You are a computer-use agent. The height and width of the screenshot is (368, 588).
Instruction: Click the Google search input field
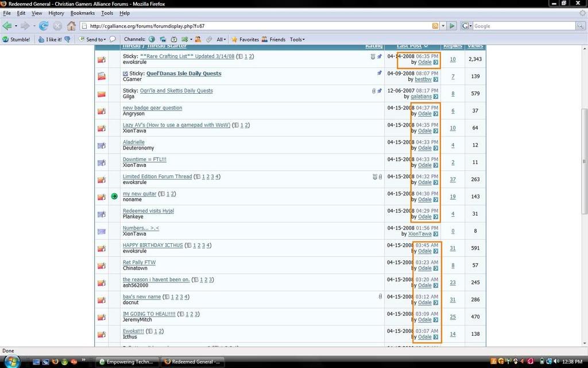click(x=524, y=26)
